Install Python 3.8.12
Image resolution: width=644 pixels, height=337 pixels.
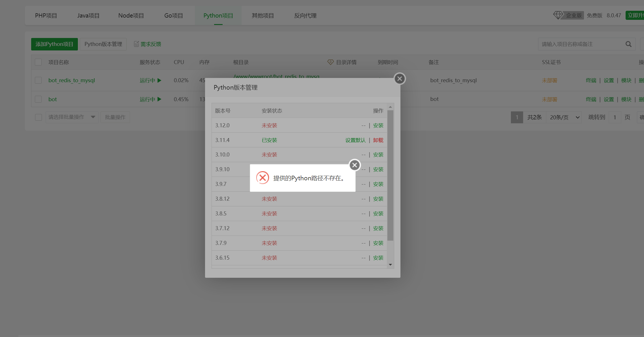click(x=378, y=199)
